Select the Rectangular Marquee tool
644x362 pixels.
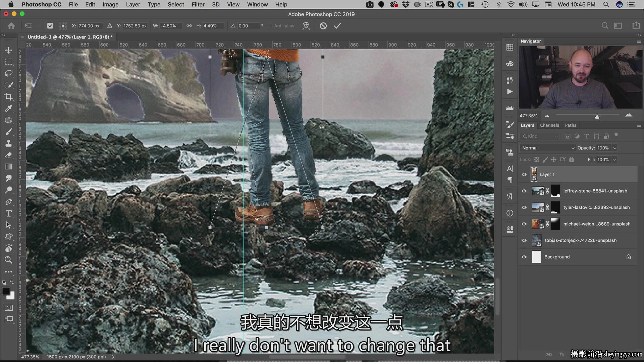coord(8,62)
